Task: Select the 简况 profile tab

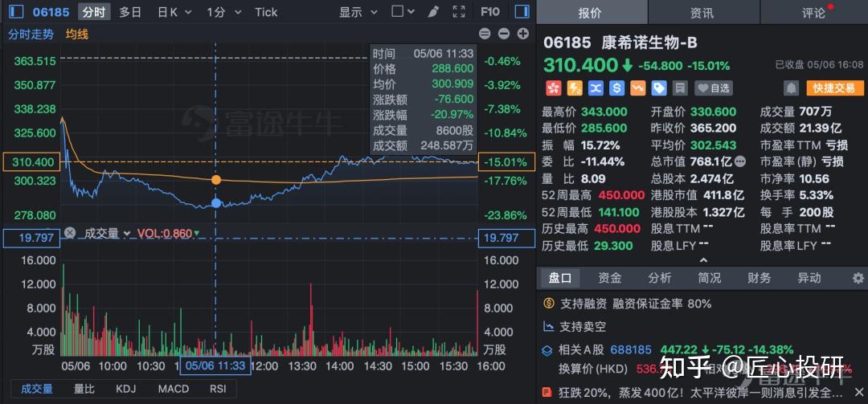Action: coord(709,278)
